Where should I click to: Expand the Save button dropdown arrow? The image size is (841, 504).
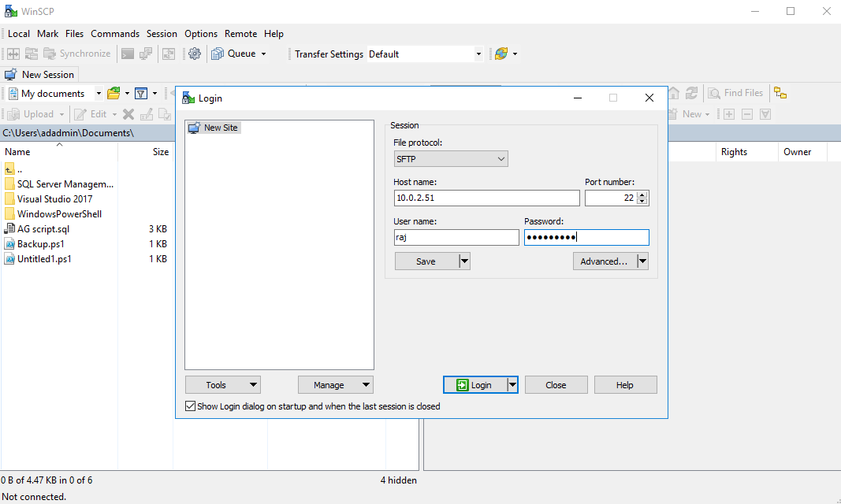coord(464,261)
